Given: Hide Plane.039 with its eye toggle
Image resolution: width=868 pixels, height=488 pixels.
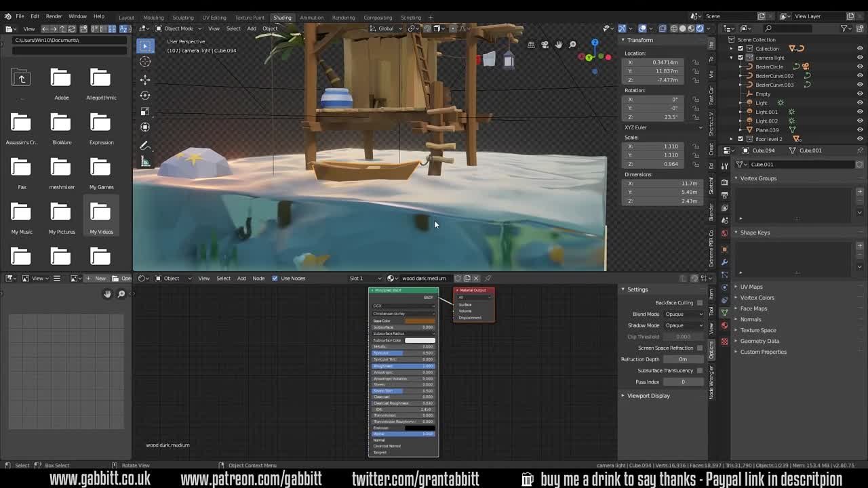Looking at the screenshot, I should point(859,129).
